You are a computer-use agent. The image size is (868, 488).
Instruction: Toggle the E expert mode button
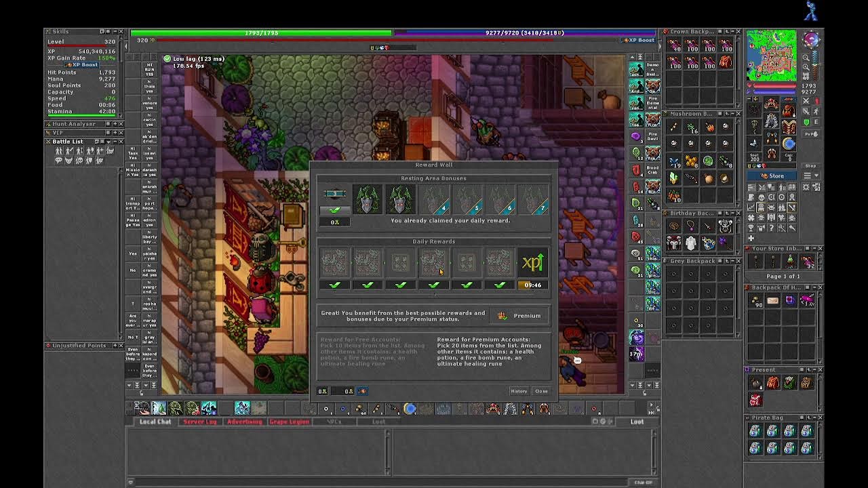coord(816,122)
